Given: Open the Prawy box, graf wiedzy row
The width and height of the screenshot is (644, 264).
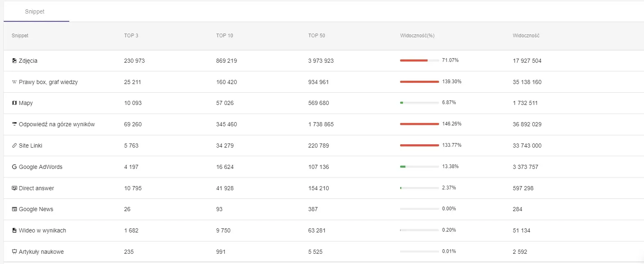Looking at the screenshot, I should [324, 82].
